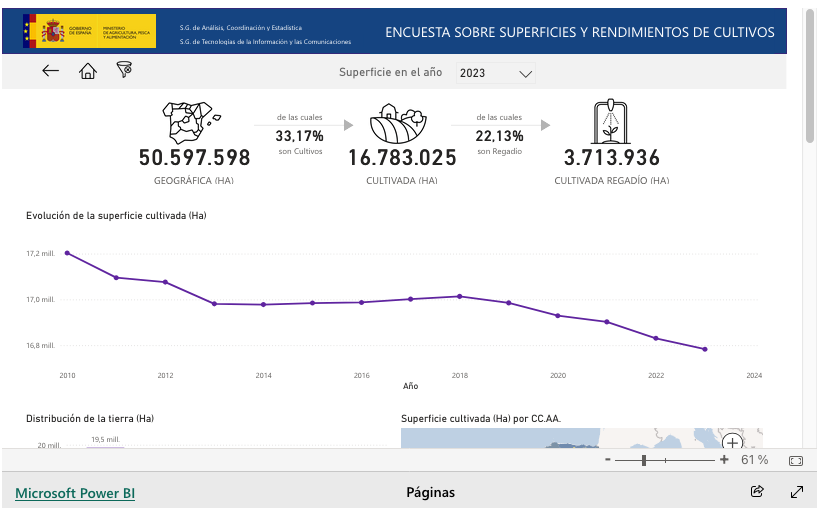Click the Año axis label

(x=410, y=386)
